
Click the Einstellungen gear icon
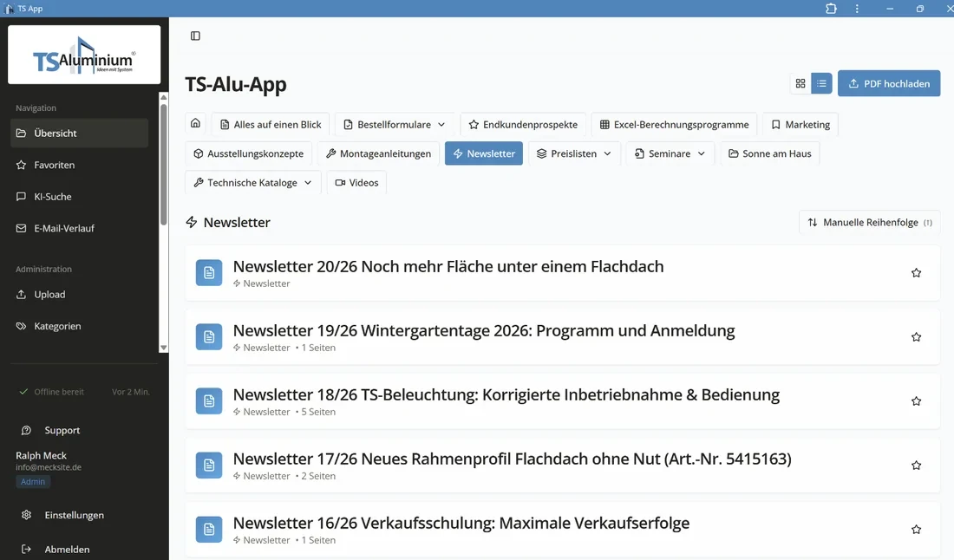pyautogui.click(x=26, y=515)
